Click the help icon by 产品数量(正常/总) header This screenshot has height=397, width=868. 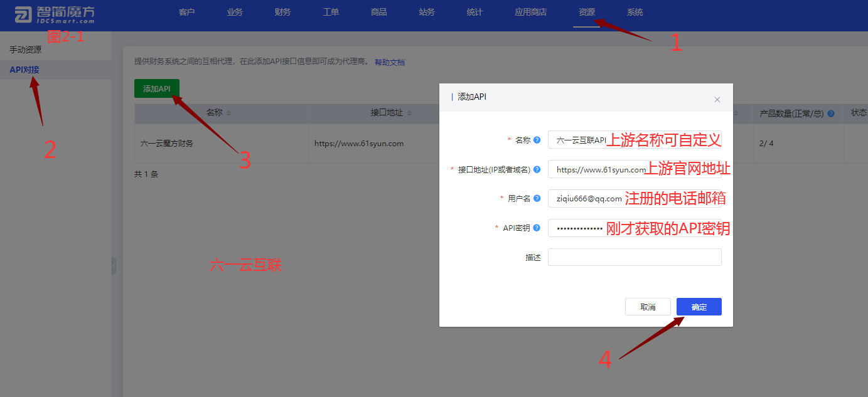point(831,114)
